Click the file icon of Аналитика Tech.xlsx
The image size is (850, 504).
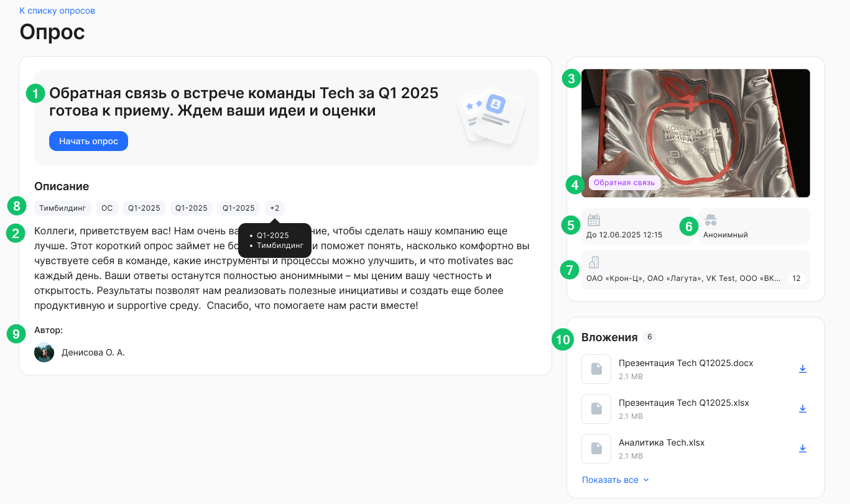[x=596, y=448]
